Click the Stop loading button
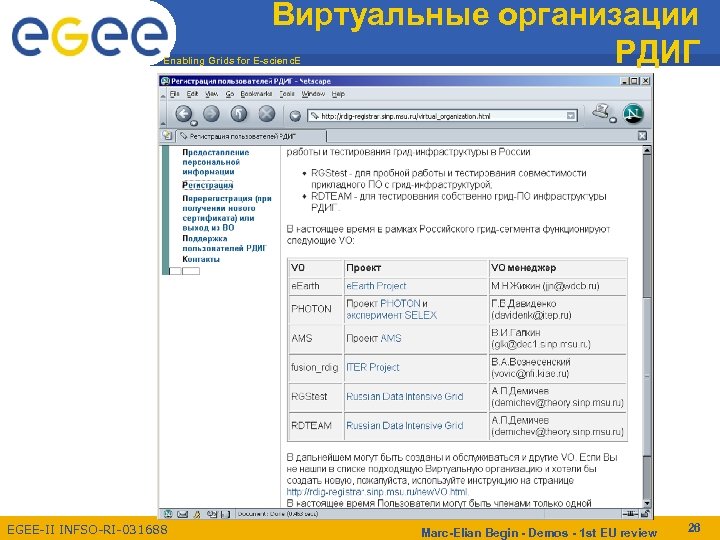 (267, 113)
